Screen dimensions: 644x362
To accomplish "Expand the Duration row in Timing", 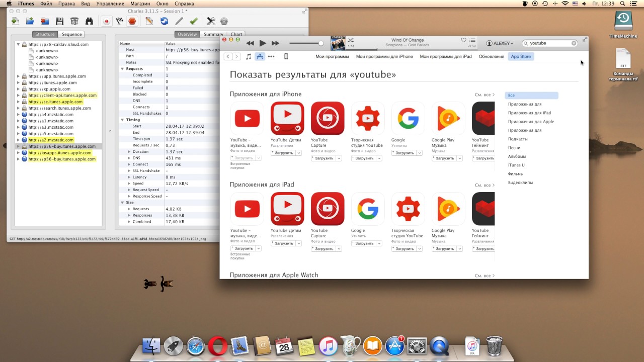I will pyautogui.click(x=129, y=151).
